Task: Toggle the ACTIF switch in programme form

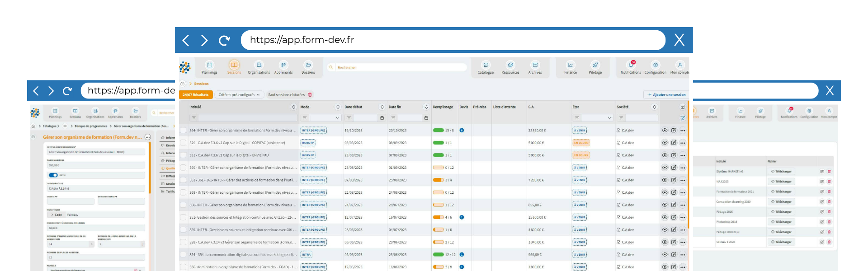Action: coord(53,175)
